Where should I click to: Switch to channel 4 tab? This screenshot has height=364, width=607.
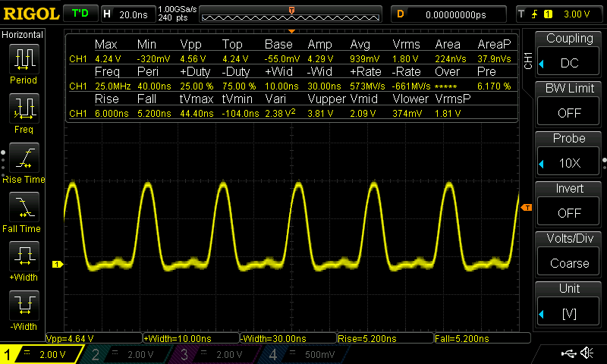pyautogui.click(x=300, y=354)
